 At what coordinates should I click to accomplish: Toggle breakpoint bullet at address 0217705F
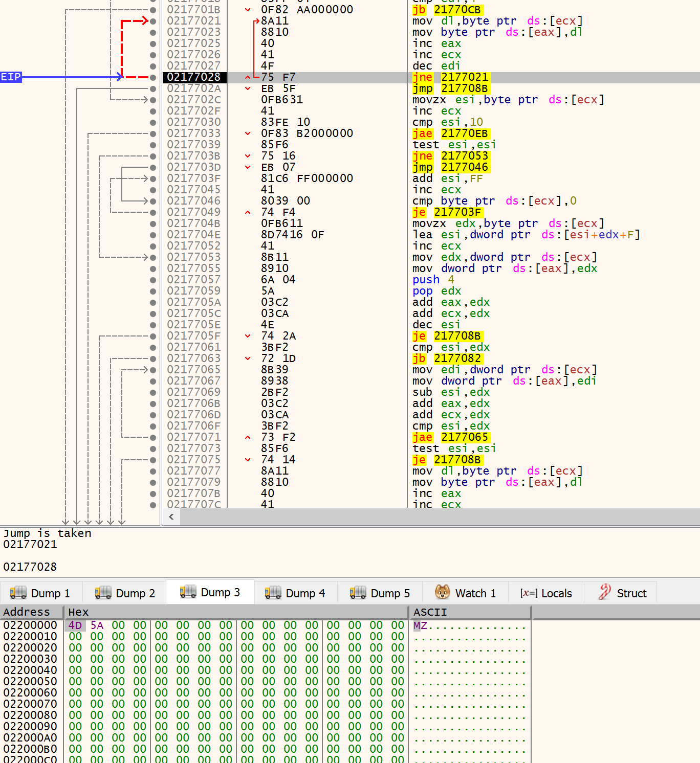(153, 336)
